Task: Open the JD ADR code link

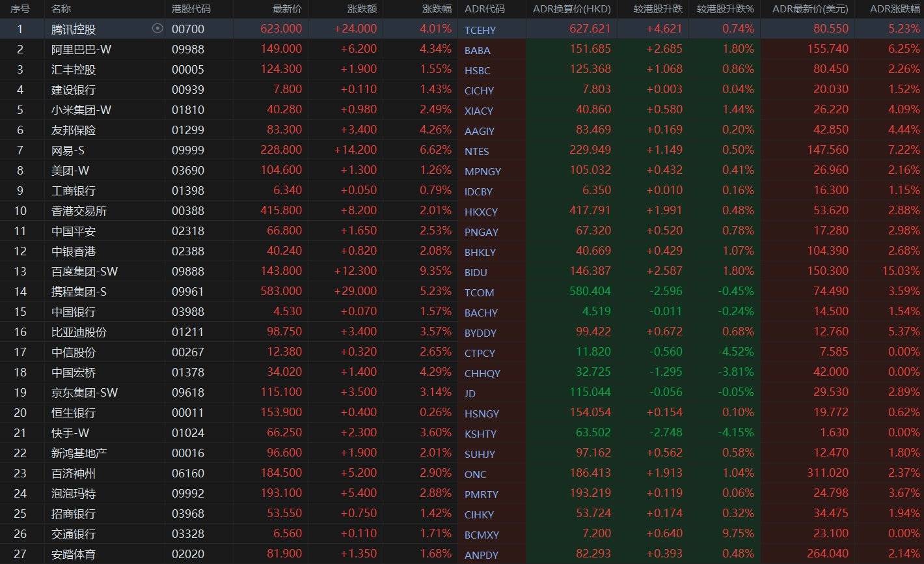Action: [x=470, y=393]
